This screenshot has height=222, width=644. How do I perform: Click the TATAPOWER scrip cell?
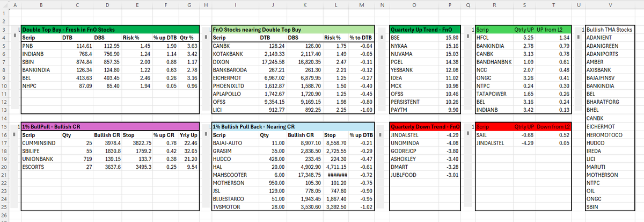point(493,94)
